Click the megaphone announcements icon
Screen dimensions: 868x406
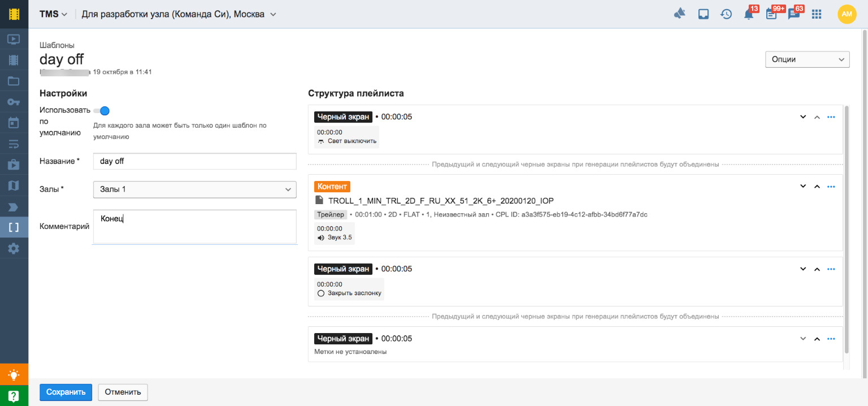click(x=680, y=14)
